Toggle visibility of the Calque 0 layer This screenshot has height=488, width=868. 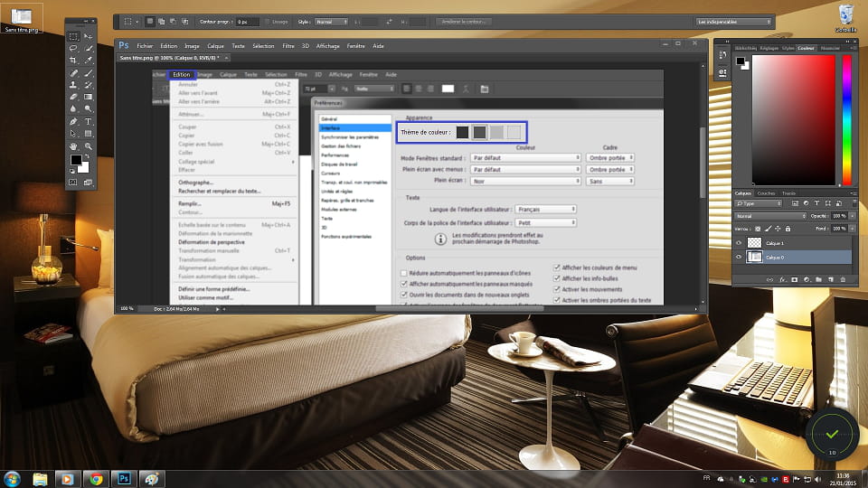click(739, 257)
